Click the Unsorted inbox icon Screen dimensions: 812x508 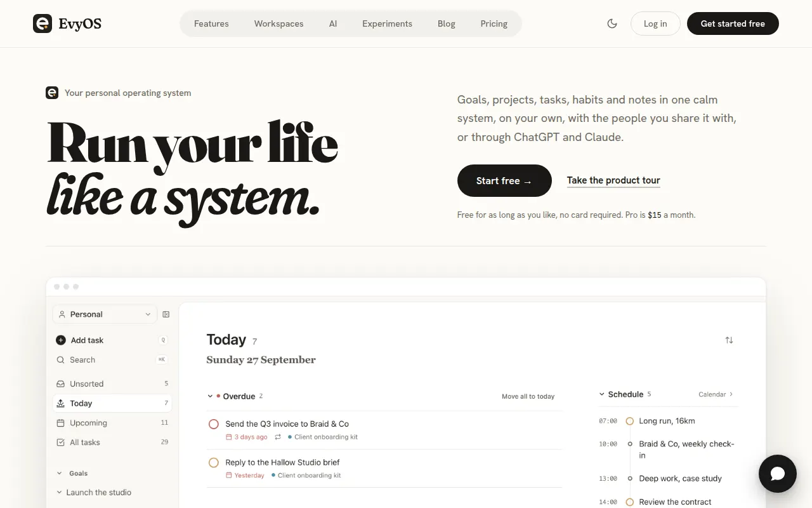(x=61, y=384)
